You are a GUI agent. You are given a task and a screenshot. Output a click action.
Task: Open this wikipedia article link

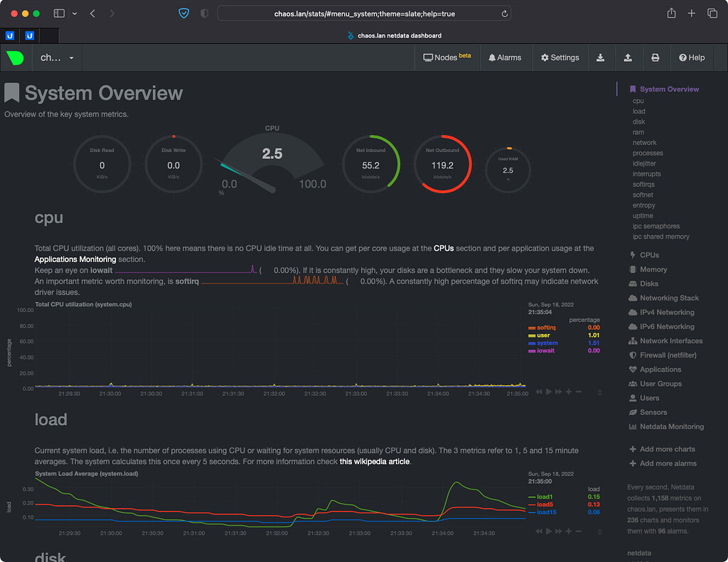[374, 462]
